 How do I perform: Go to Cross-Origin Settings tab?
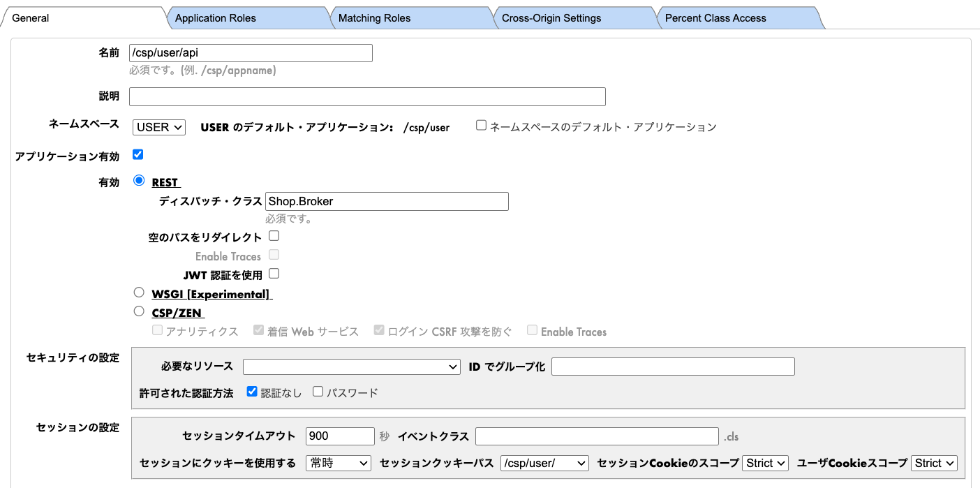(x=551, y=18)
